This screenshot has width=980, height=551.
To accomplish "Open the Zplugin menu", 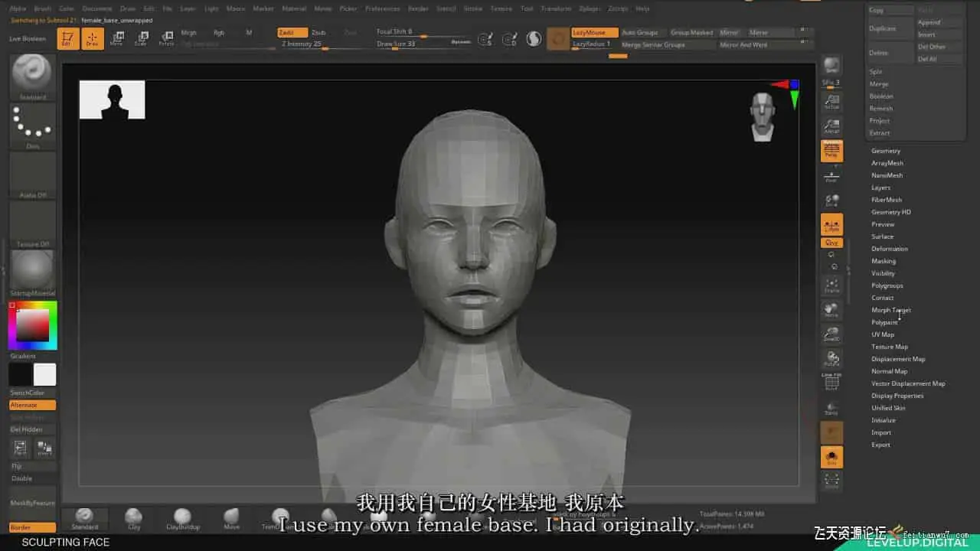I will [x=589, y=8].
